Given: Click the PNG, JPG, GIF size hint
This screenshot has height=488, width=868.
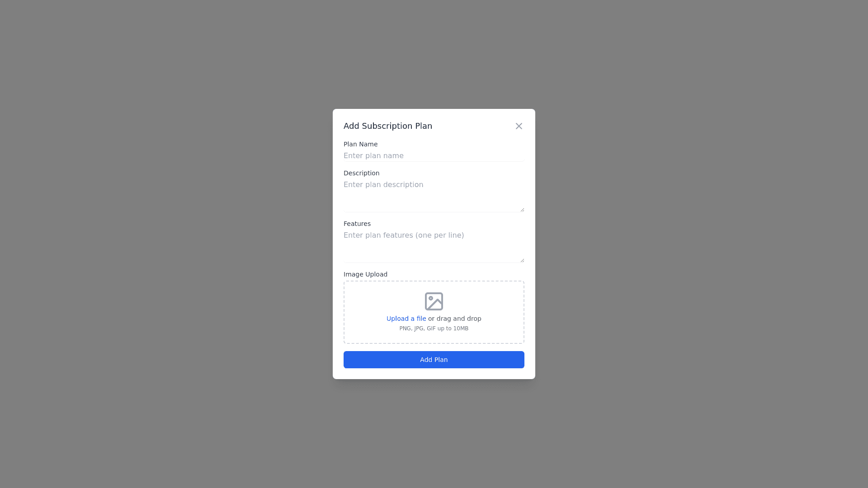Looking at the screenshot, I should click(434, 328).
